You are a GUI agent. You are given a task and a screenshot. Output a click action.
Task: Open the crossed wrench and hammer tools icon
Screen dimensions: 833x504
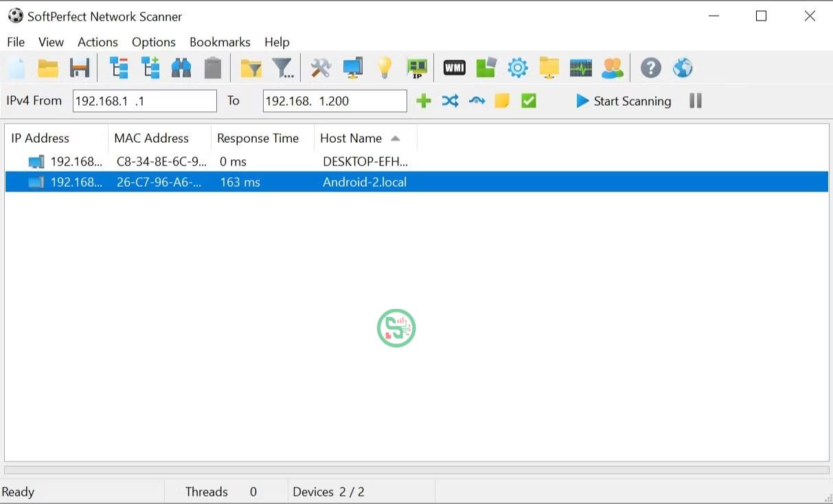(321, 68)
